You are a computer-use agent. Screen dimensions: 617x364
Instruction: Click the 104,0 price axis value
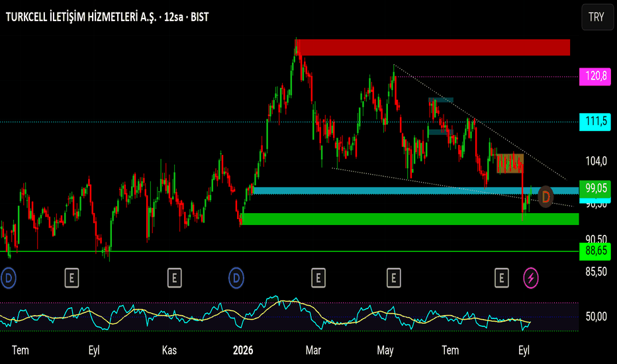coord(596,161)
